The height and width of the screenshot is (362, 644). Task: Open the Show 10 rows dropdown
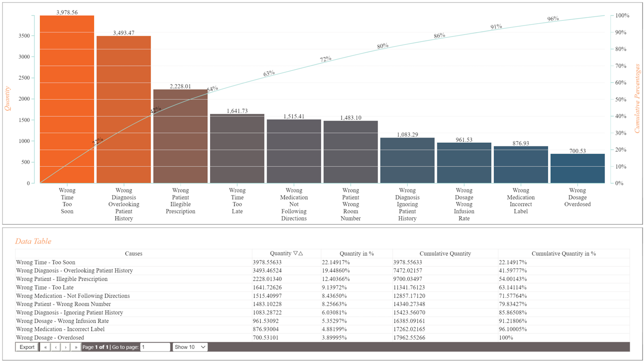[190, 347]
